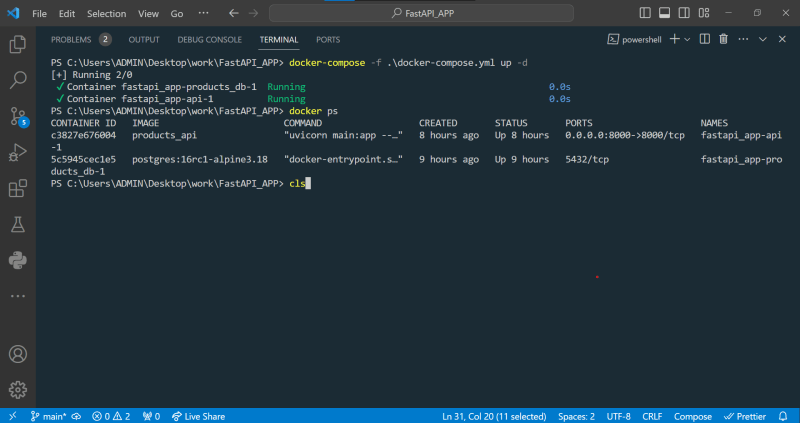Go to line via Ln 31, Col 20
Viewport: 800px width, 423px height.
point(494,416)
